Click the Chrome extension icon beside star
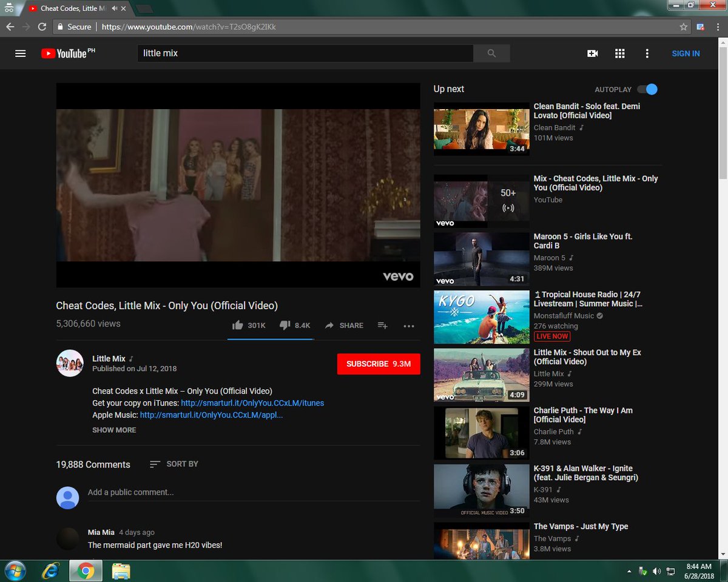728x582 pixels. (x=700, y=27)
